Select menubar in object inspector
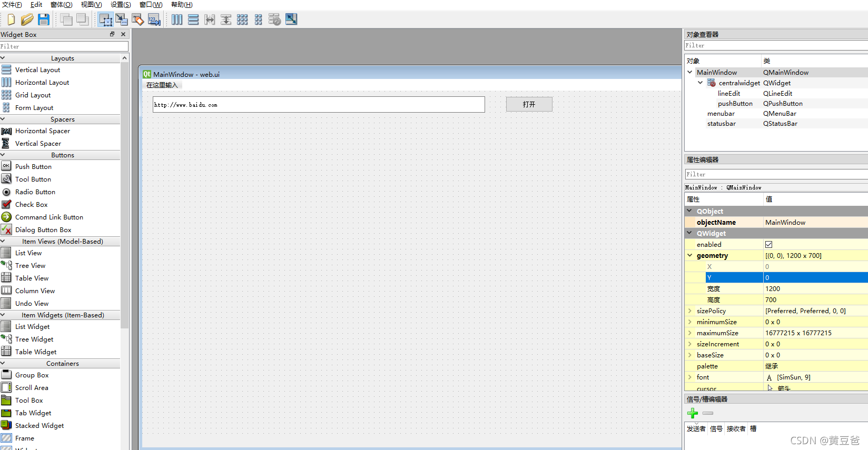The height and width of the screenshot is (450, 868). 721,113
